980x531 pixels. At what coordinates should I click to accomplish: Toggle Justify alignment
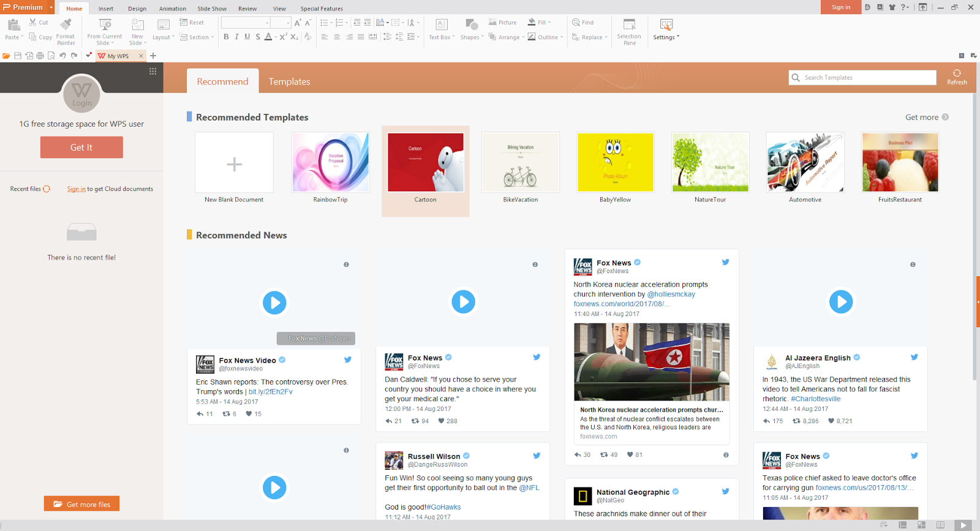coord(361,37)
